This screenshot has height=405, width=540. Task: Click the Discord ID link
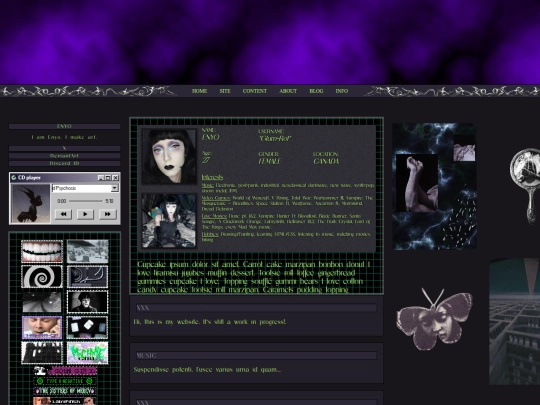coord(64,163)
